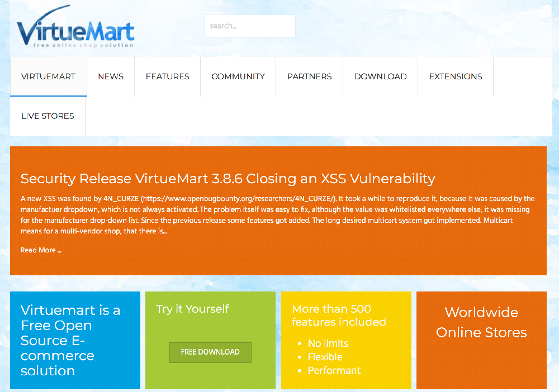Open the VIRTUEMART menu item

coord(49,77)
